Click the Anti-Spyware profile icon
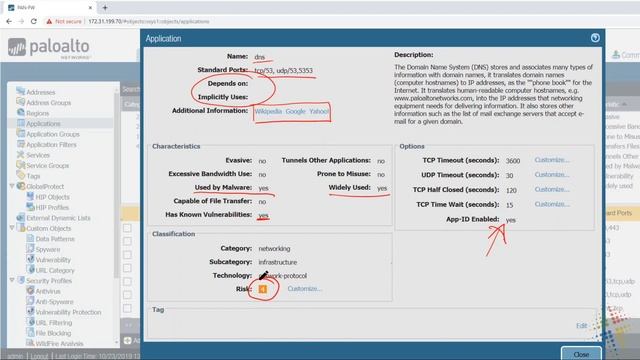The width and height of the screenshot is (640, 360). (30, 301)
